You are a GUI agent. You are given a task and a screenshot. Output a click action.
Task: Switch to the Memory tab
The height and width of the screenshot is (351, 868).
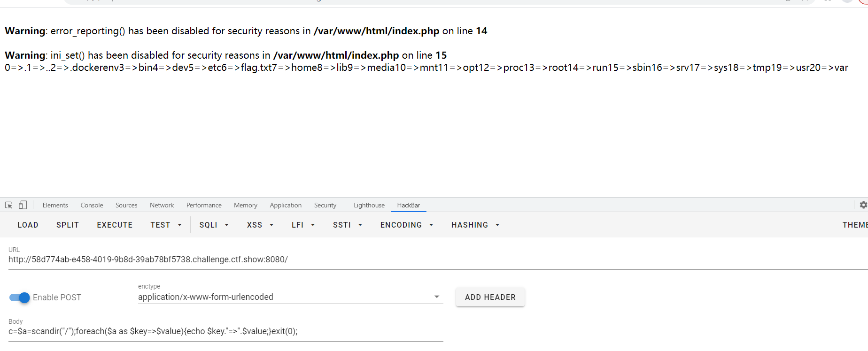tap(245, 205)
